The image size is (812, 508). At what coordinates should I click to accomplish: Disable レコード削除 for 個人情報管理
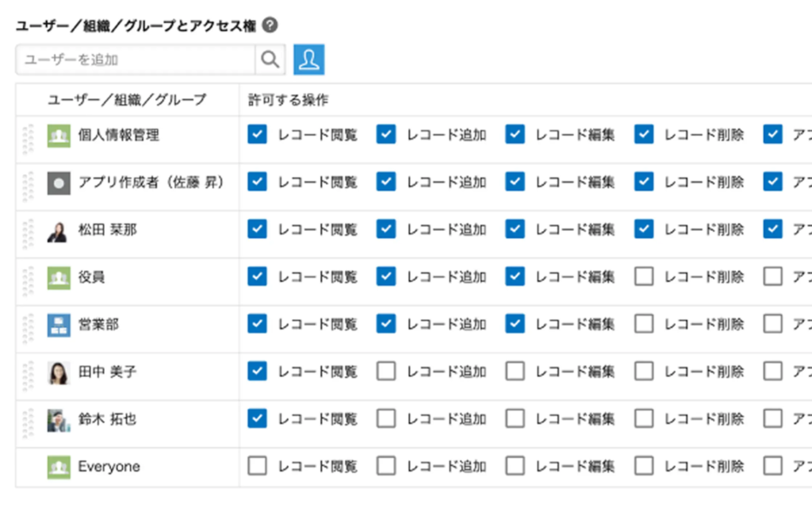coord(645,135)
